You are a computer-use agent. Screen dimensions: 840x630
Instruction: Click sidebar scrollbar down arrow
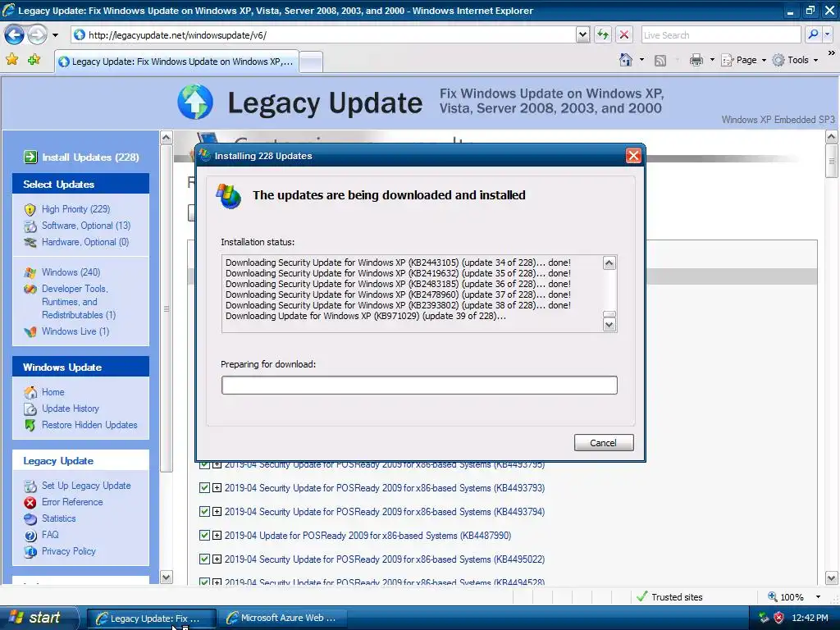tap(167, 577)
